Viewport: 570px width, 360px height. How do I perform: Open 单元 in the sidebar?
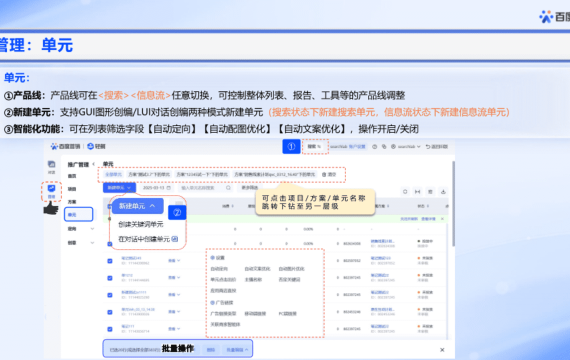point(79,215)
